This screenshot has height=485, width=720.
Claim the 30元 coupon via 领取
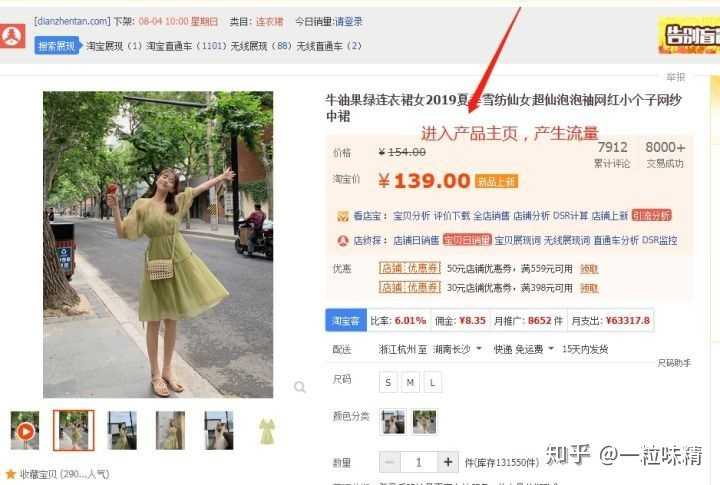tap(589, 288)
